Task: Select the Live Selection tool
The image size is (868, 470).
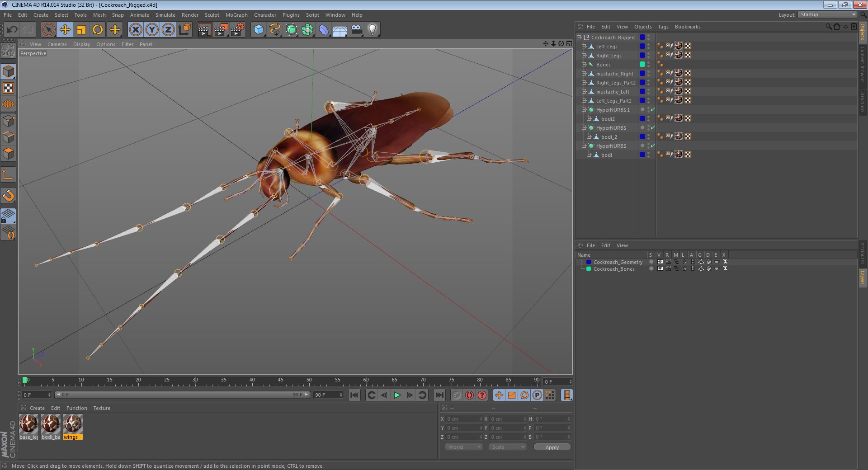Action: point(48,30)
